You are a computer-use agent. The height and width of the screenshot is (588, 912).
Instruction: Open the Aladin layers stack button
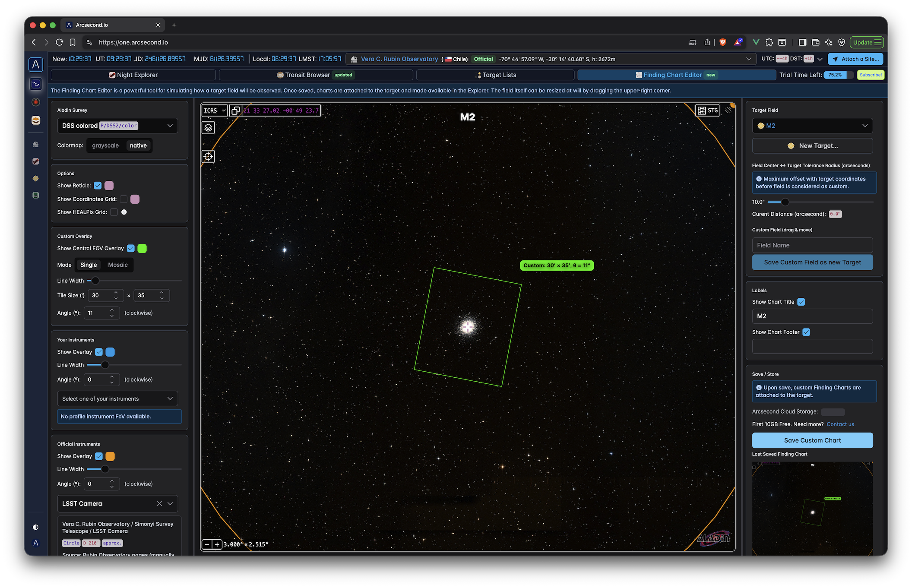pyautogui.click(x=208, y=128)
